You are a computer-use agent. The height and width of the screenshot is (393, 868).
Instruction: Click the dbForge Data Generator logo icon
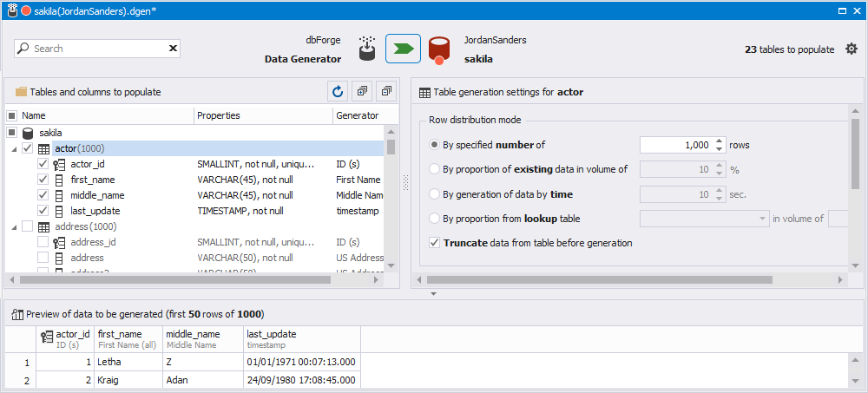point(367,49)
